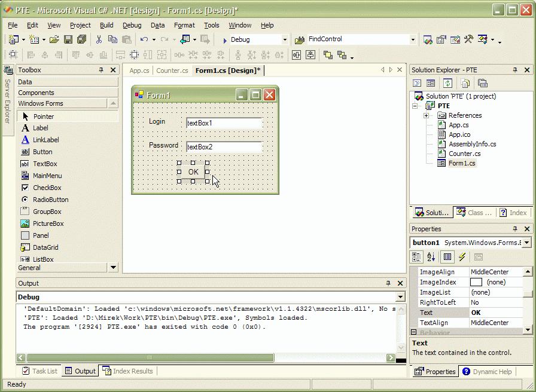
Task: Open Solution Explorer from the main toolbar icon
Action: click(x=428, y=39)
